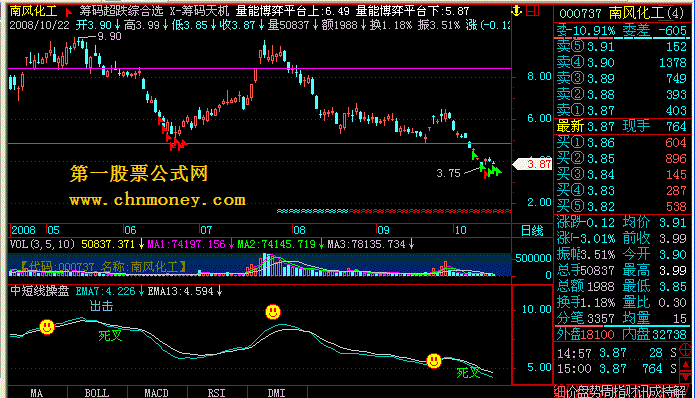This screenshot has width=695, height=398.
Task: Click the 中短线操盘 indicator title
Action: [x=39, y=291]
